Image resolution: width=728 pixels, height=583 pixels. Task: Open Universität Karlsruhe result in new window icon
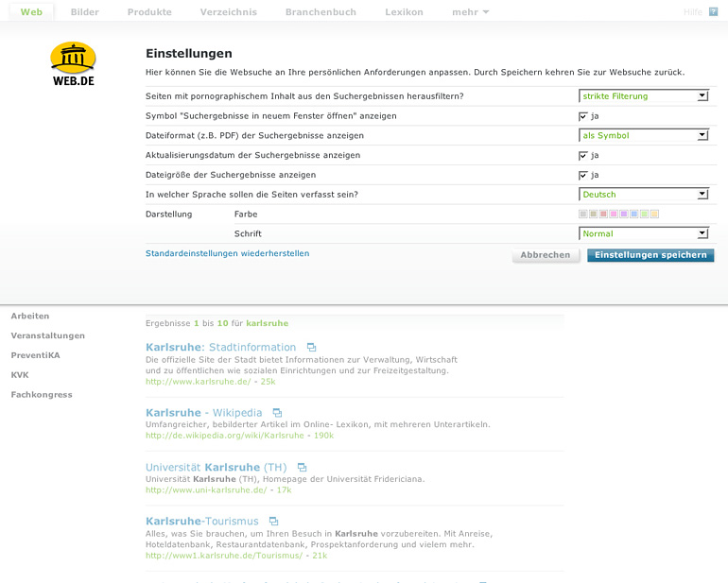[x=303, y=467]
